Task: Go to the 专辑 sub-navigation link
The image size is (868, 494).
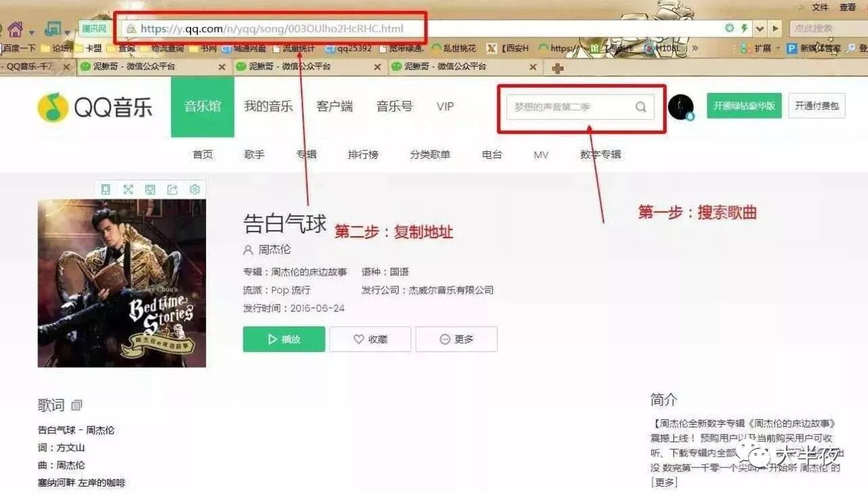Action: click(x=307, y=155)
